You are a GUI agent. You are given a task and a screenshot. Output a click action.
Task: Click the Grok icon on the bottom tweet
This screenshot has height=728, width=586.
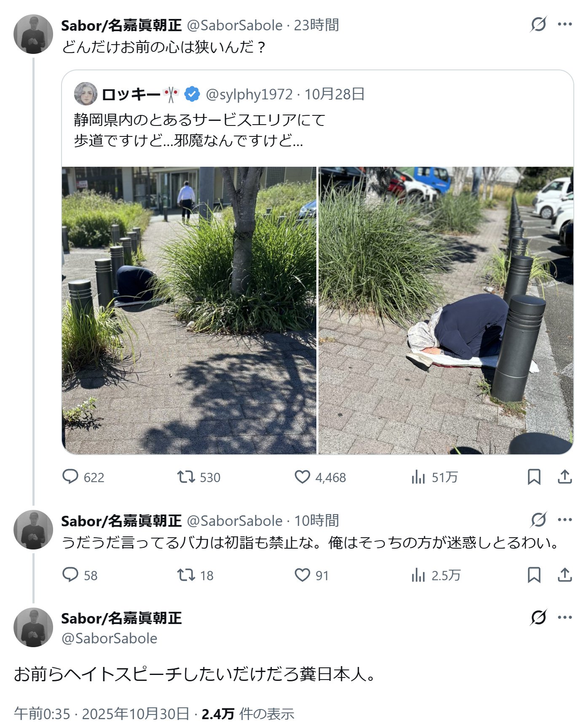(x=538, y=618)
